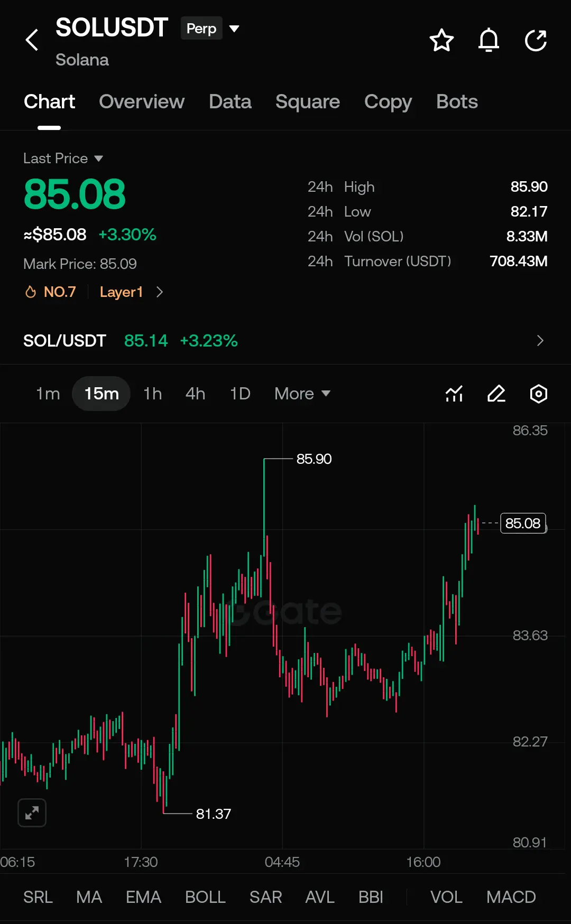Tap the 24h Turnover value 708.43M
Viewport: 571px width, 924px height.
click(x=519, y=261)
